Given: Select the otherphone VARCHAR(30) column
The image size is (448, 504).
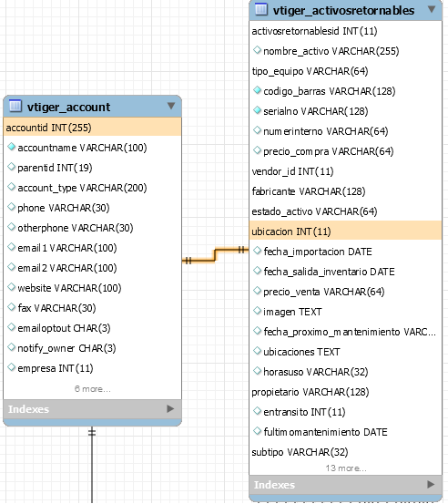Looking at the screenshot, I should (x=93, y=228).
